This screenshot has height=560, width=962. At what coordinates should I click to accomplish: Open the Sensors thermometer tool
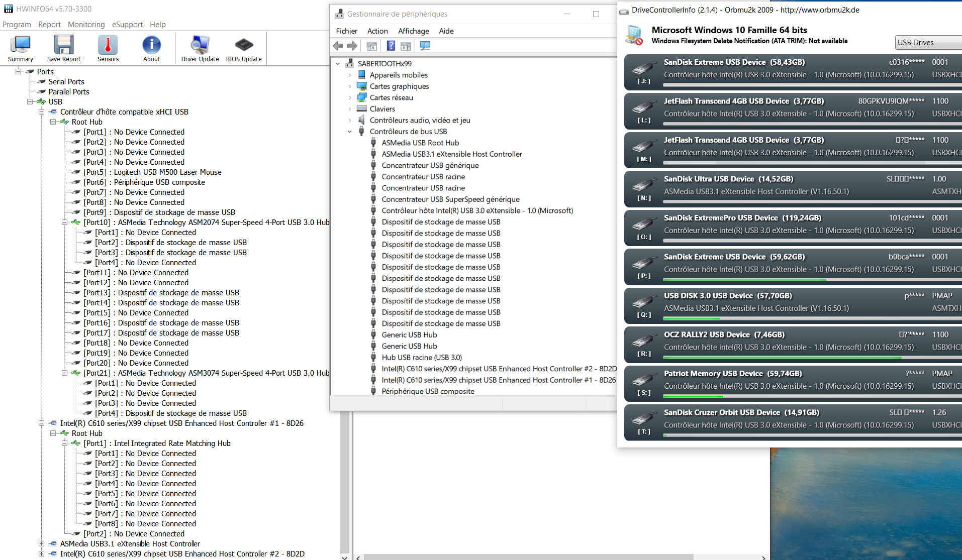(108, 48)
